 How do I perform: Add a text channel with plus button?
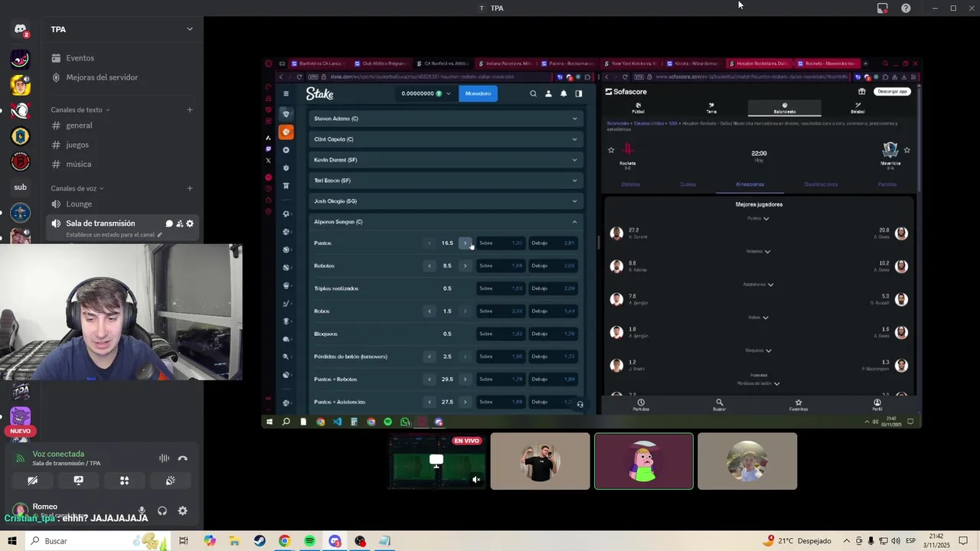pyautogui.click(x=190, y=110)
